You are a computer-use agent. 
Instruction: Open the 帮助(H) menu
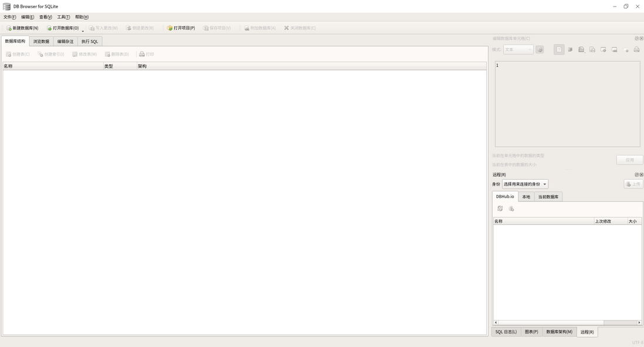(x=82, y=17)
